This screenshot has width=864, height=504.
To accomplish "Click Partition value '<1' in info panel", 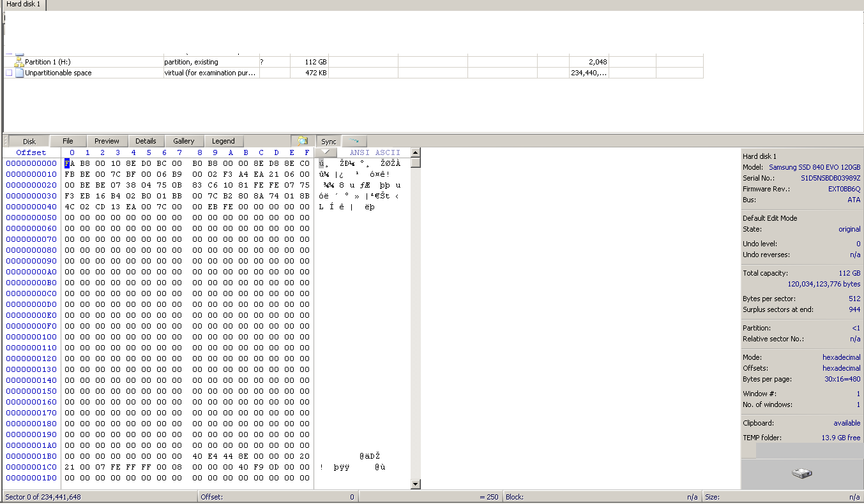I will pyautogui.click(x=856, y=328).
